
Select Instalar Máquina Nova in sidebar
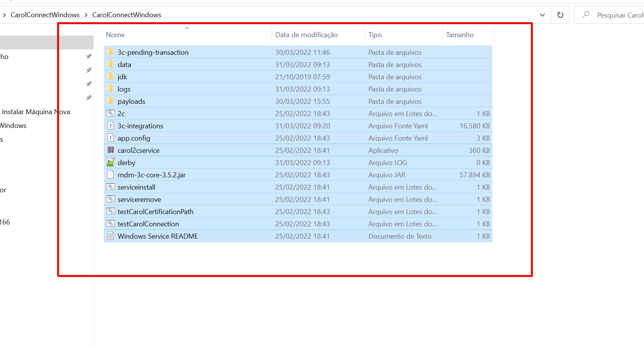[36, 112]
